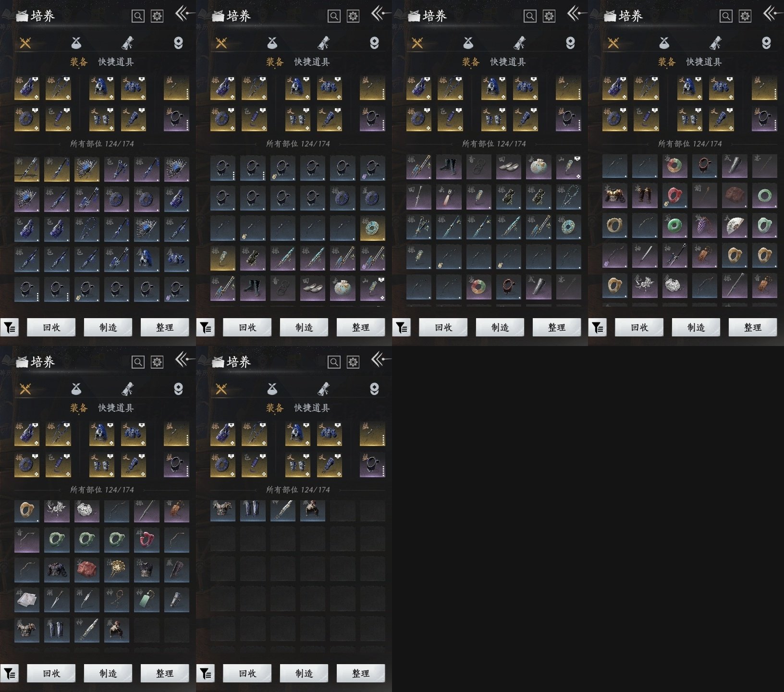Pick the red coral hook item

click(x=147, y=540)
